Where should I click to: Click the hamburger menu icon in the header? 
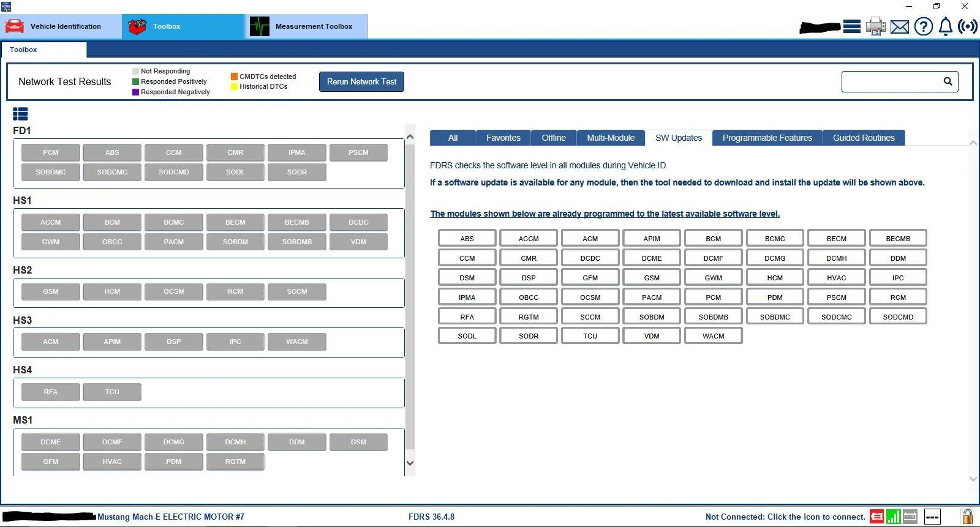(x=851, y=26)
